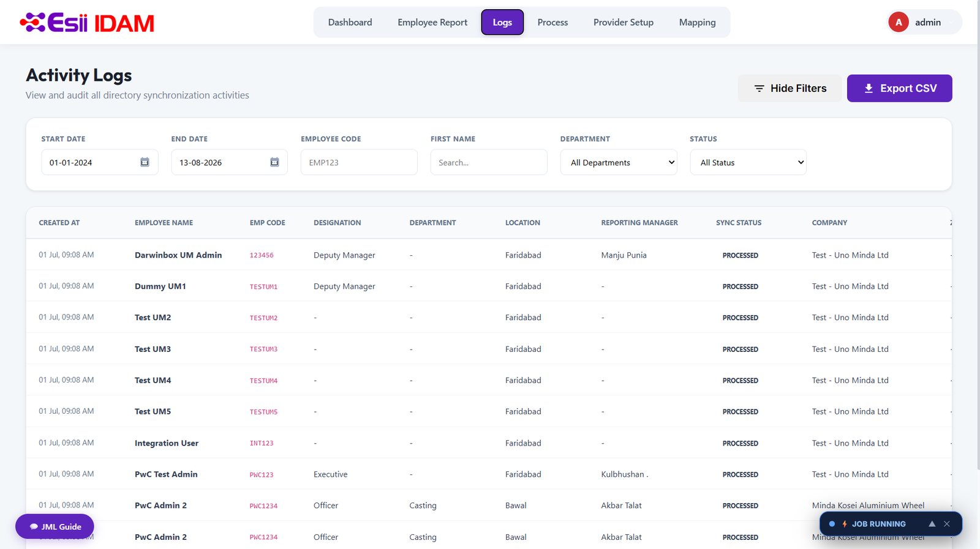Expand the All Departments dropdown
Screen dimensions: 980x549
pos(619,162)
